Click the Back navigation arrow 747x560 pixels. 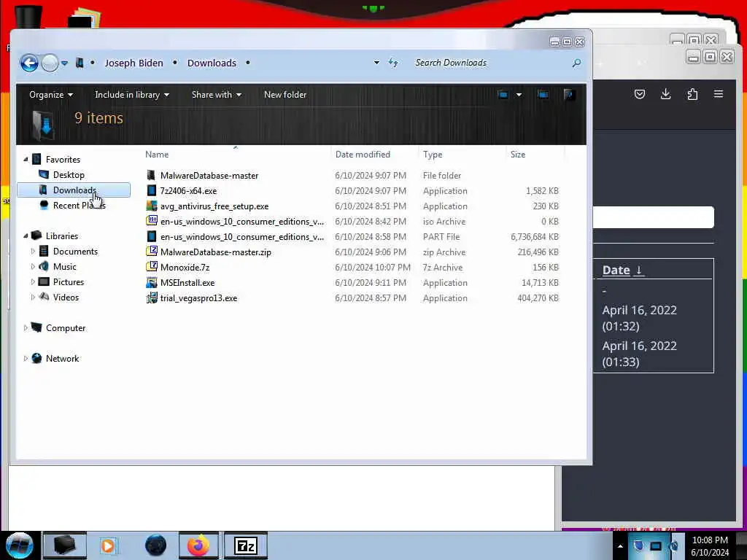pyautogui.click(x=29, y=63)
